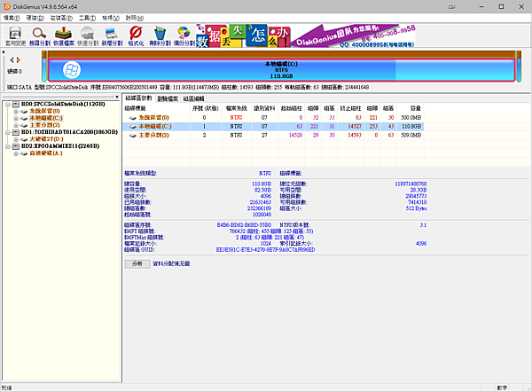Select the 大硬碟2T (D:) partition in tree
This screenshot has width=532, height=392.
pyautogui.click(x=48, y=139)
